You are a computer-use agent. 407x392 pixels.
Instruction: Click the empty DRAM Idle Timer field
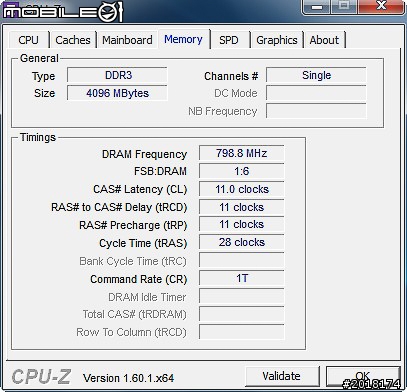[242, 296]
